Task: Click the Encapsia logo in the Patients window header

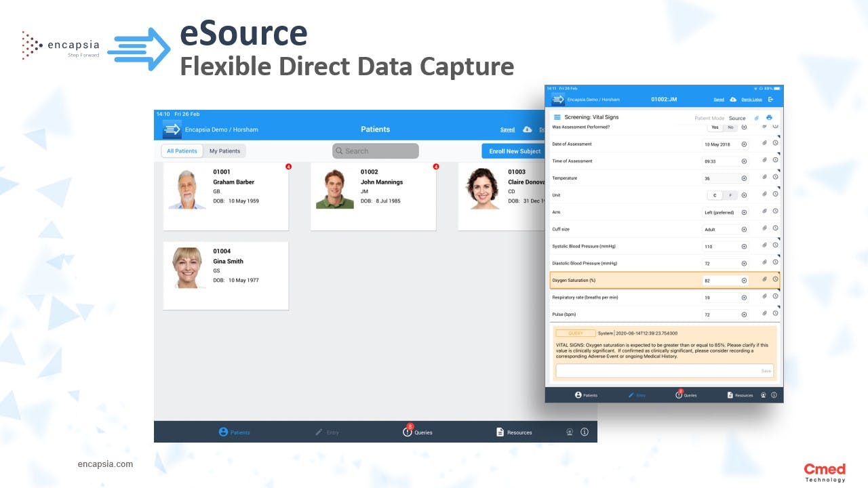Action: point(172,129)
